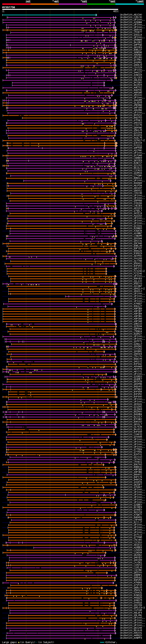
Task: Click hit label UniRef100_Q6X248
Action: (131, 628)
